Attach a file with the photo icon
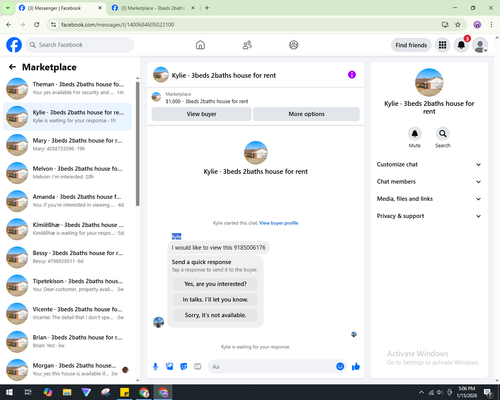Viewport: 500px width, 400px height. (170, 367)
